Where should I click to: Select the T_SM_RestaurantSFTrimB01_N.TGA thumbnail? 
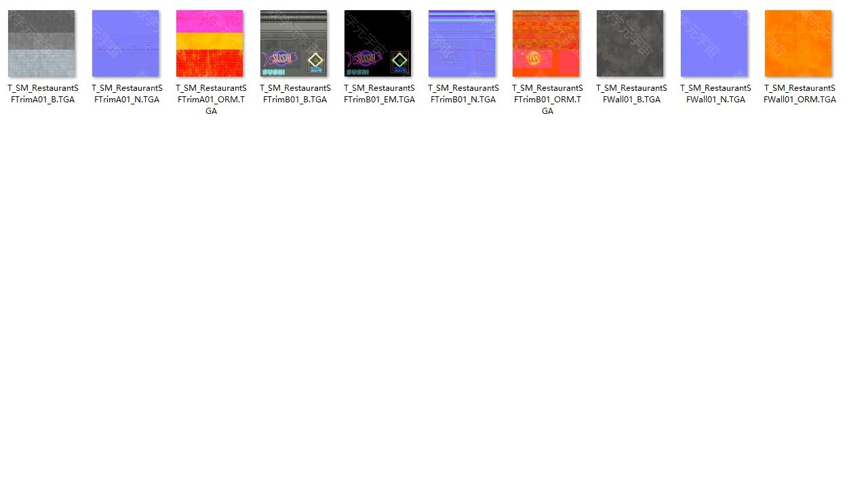[x=462, y=43]
